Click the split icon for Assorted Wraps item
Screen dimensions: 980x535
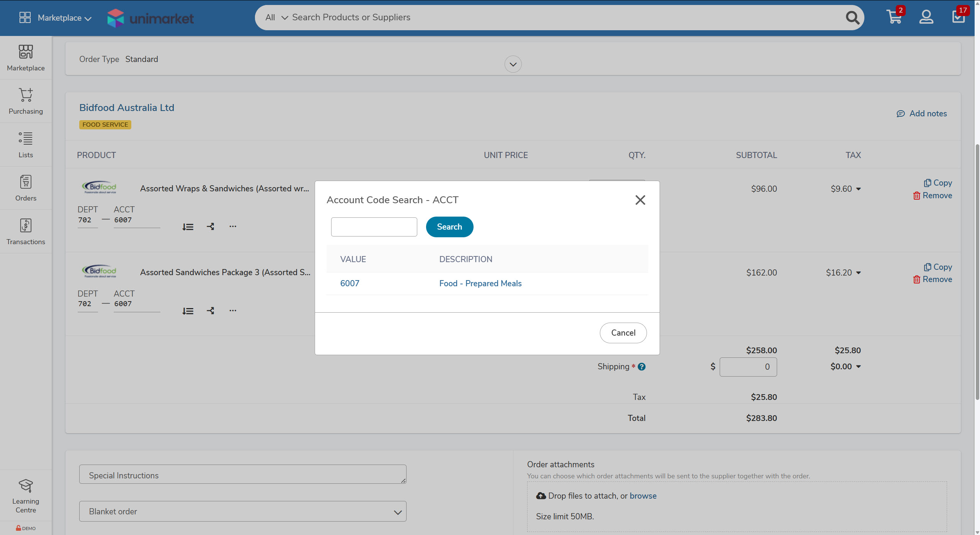coord(210,227)
